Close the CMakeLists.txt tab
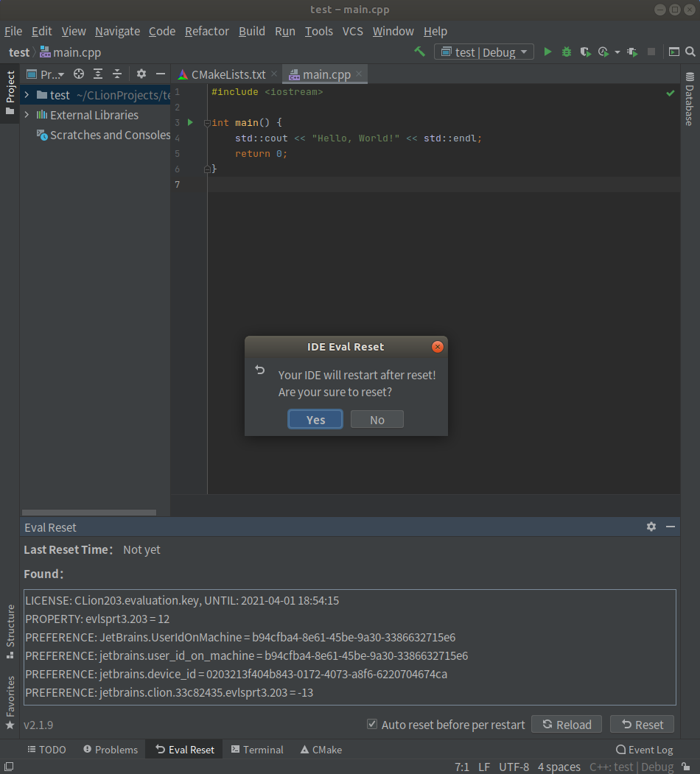The height and width of the screenshot is (774, 700). coord(274,74)
